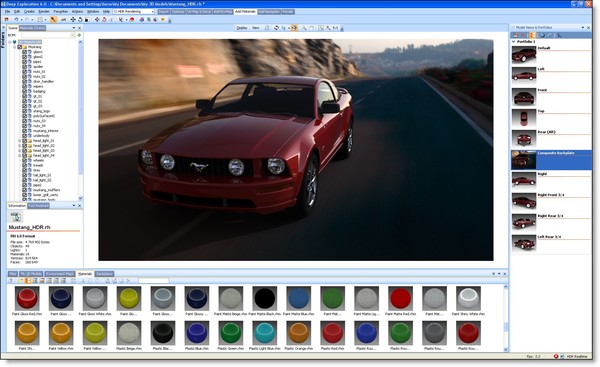Switch to the Environment Maps tab
Screen dimensions: 600x367
click(60, 274)
